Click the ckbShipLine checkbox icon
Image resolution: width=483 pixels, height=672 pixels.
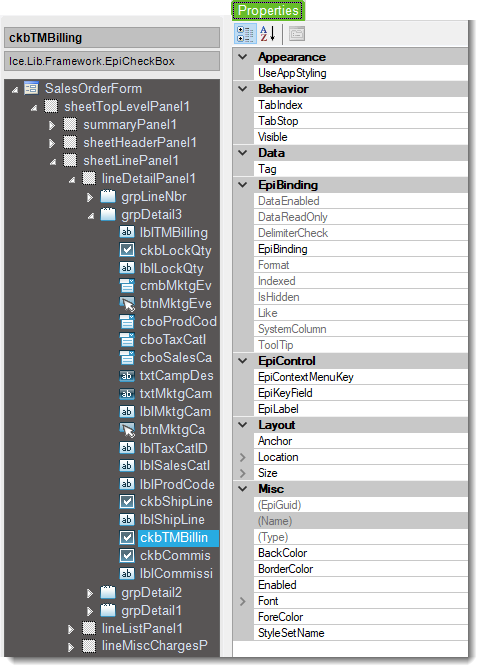point(126,501)
